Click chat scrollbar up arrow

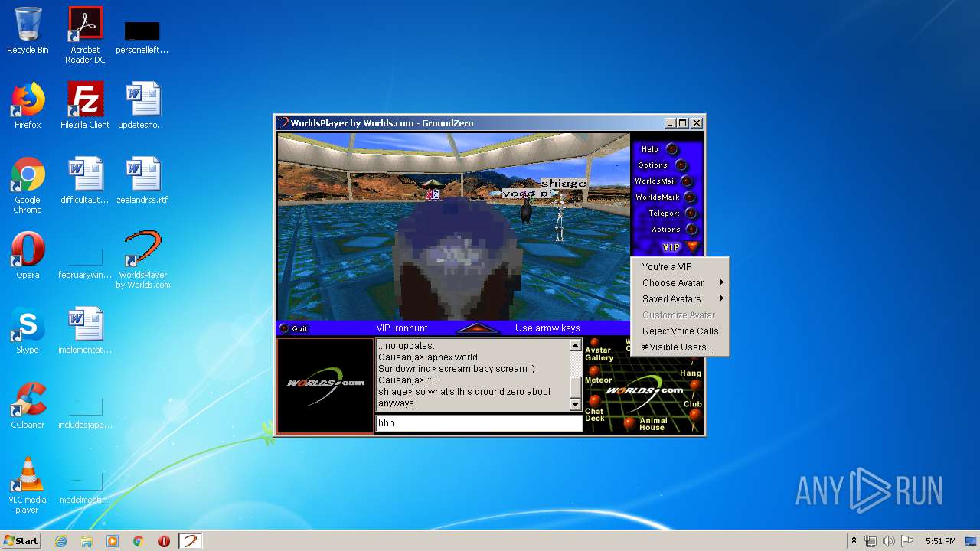point(576,346)
